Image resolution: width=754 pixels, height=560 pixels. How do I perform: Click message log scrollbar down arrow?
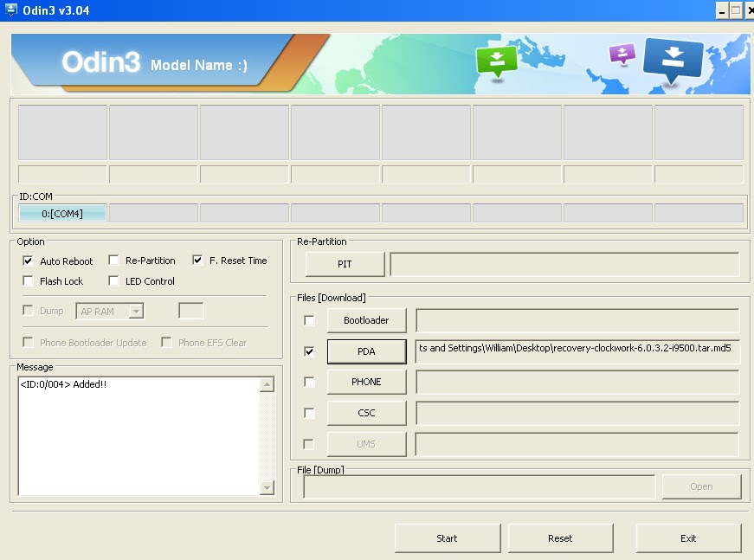pyautogui.click(x=267, y=487)
